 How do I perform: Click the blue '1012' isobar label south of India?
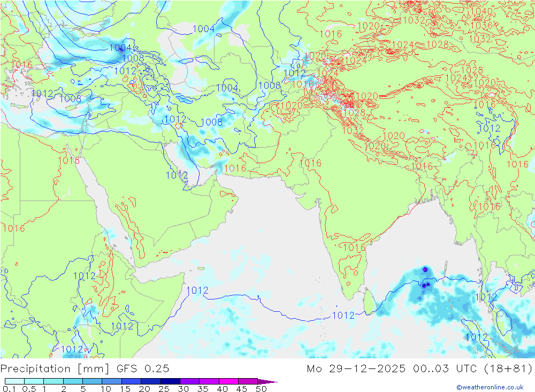coord(343,315)
